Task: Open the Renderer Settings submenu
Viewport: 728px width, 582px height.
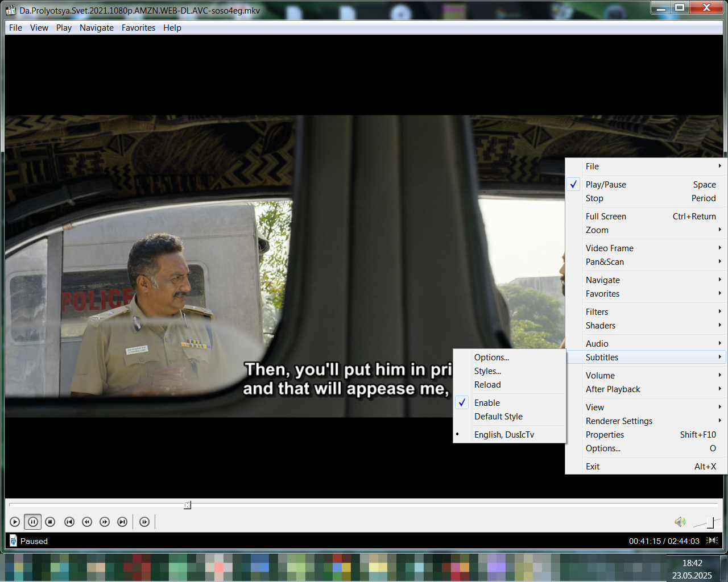Action: click(619, 421)
